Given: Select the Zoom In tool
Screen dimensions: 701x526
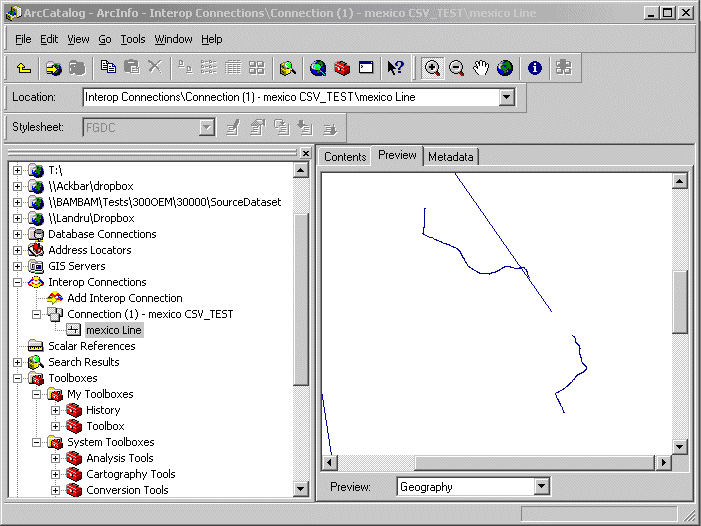Looking at the screenshot, I should [x=433, y=68].
